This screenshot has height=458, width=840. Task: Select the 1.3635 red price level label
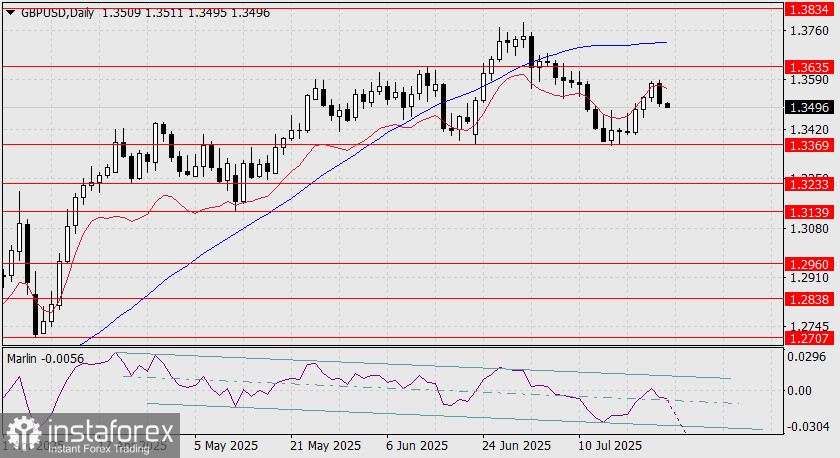point(809,67)
